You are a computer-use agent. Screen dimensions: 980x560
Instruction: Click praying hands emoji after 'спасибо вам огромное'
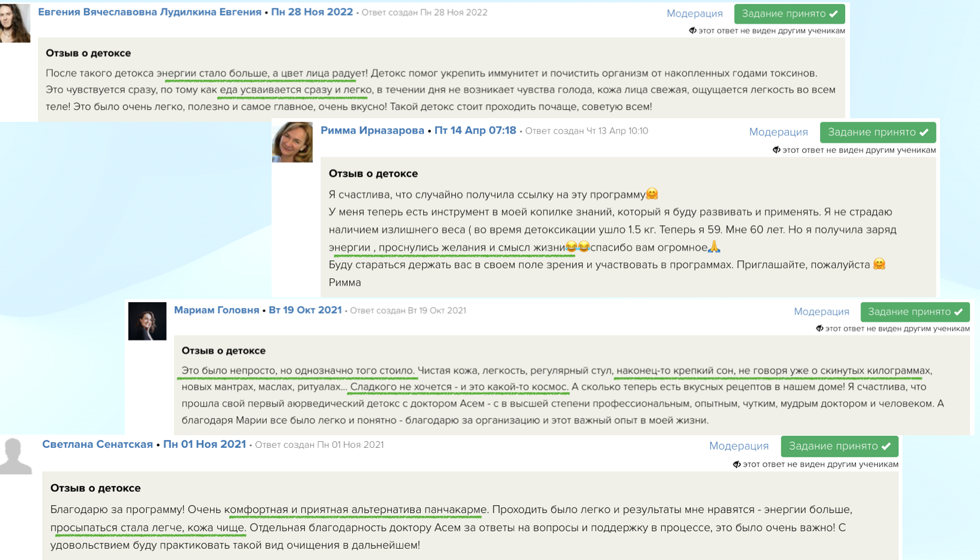[x=714, y=247]
